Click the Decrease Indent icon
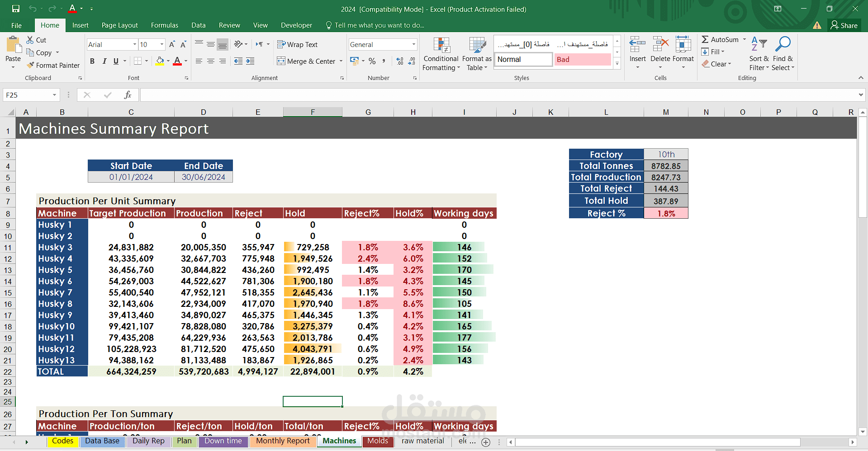Screen dimensions: 868x451 point(238,61)
